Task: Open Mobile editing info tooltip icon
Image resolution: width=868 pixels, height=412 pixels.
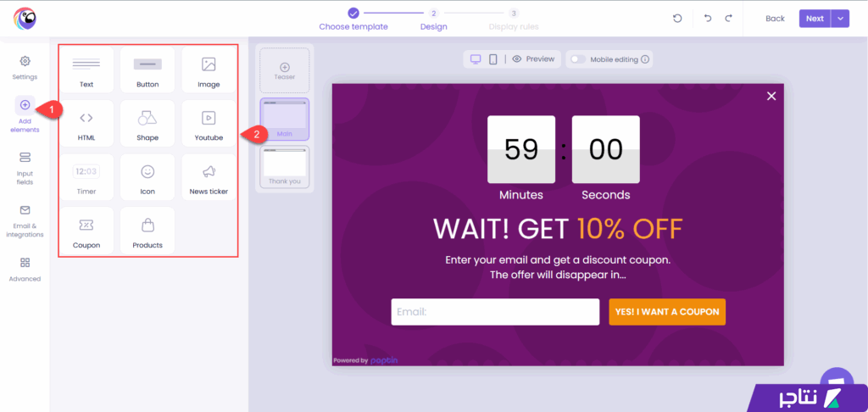Action: pos(645,59)
